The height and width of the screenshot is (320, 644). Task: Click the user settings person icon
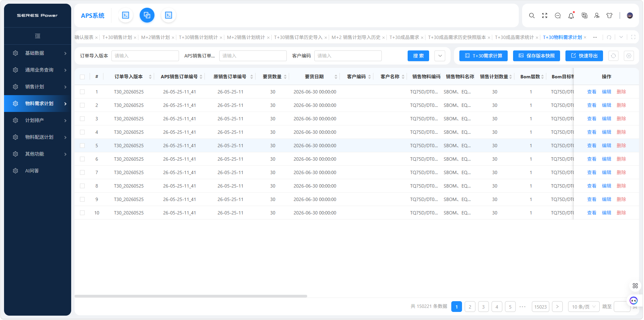click(x=597, y=15)
